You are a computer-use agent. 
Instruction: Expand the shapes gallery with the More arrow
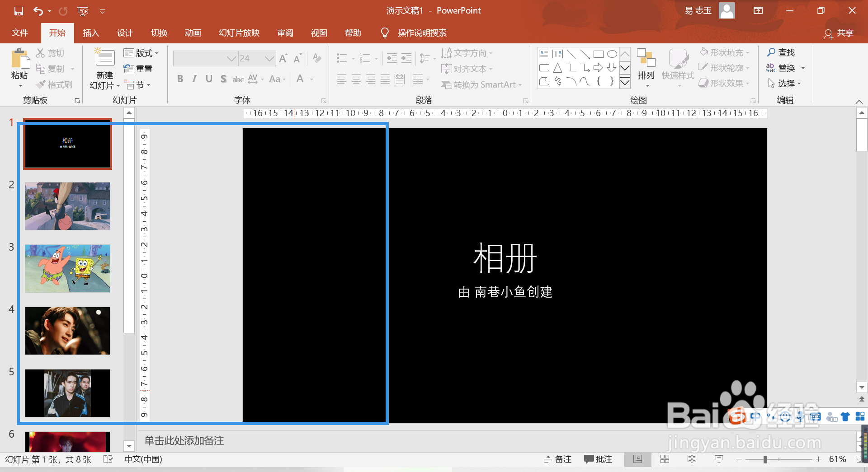click(x=625, y=83)
